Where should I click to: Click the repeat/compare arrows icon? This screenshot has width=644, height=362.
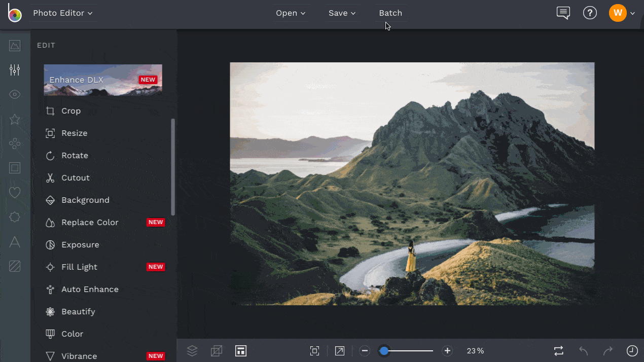pyautogui.click(x=559, y=351)
